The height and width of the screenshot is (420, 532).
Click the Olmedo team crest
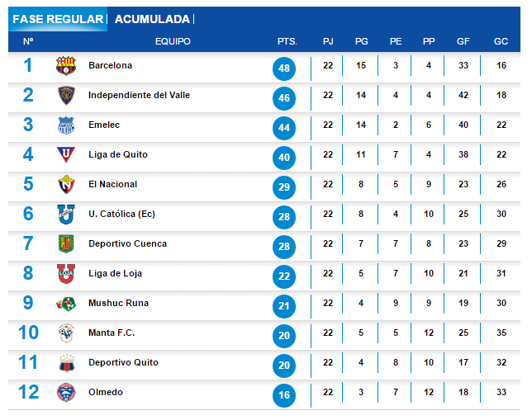pyautogui.click(x=66, y=393)
